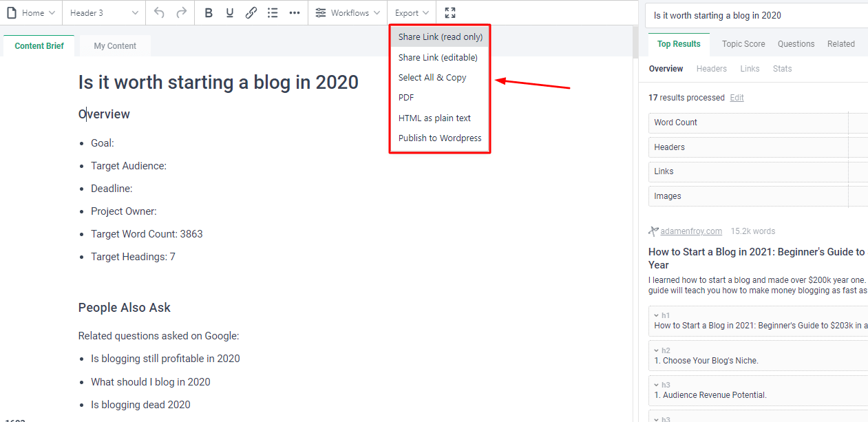Toggle fullscreen editor mode

pyautogui.click(x=450, y=13)
